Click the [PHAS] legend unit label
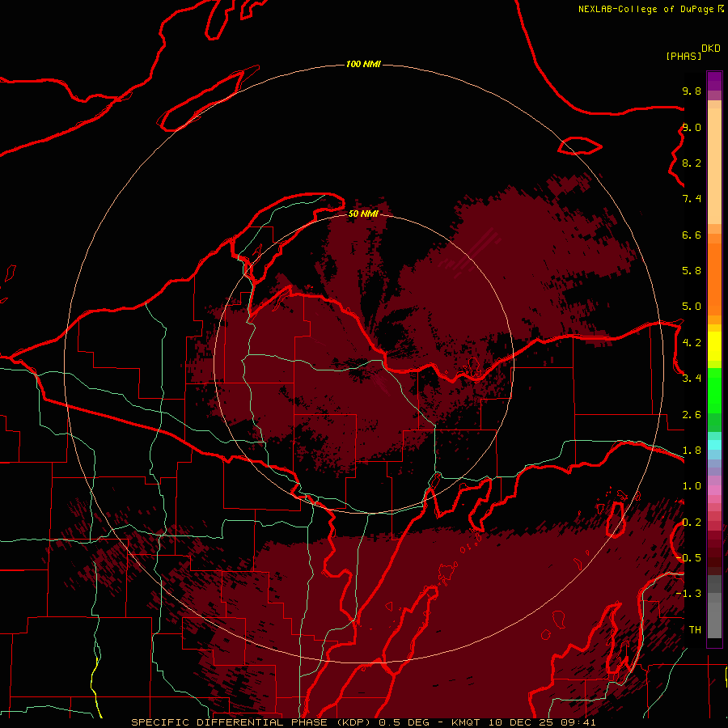This screenshot has height=728, width=728. [x=684, y=57]
